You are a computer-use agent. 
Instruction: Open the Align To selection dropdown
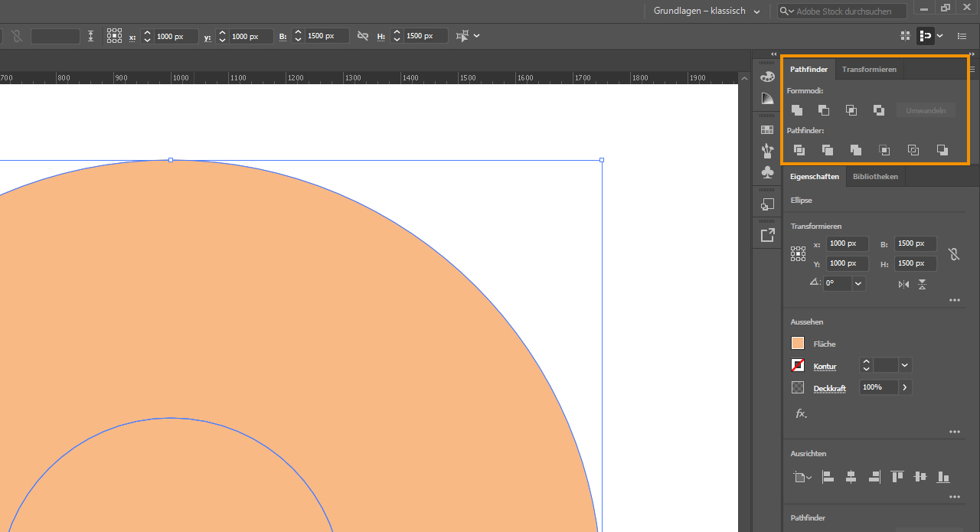[801, 477]
